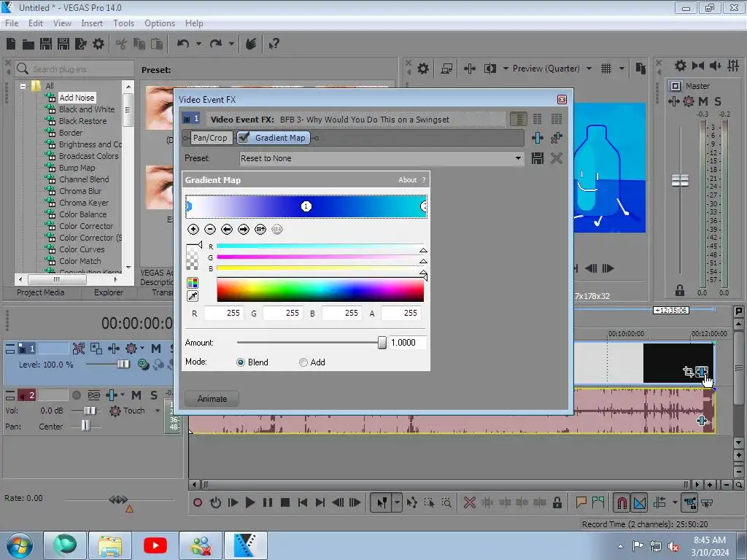747x560 pixels.
Task: Open video preview properties gear
Action: click(x=423, y=69)
